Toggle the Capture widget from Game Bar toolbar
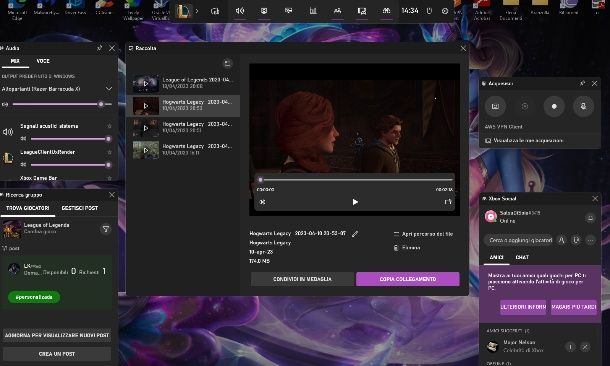The image size is (610, 366). point(264,11)
